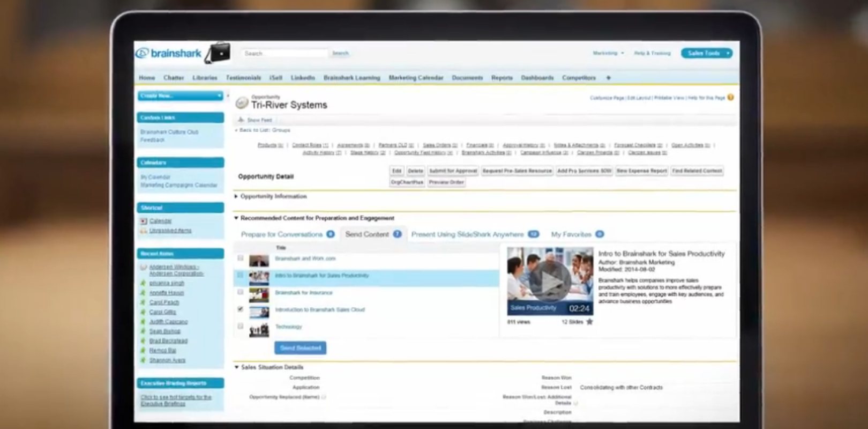The image size is (868, 429).
Task: Click the New Expense Report button
Action: (641, 171)
